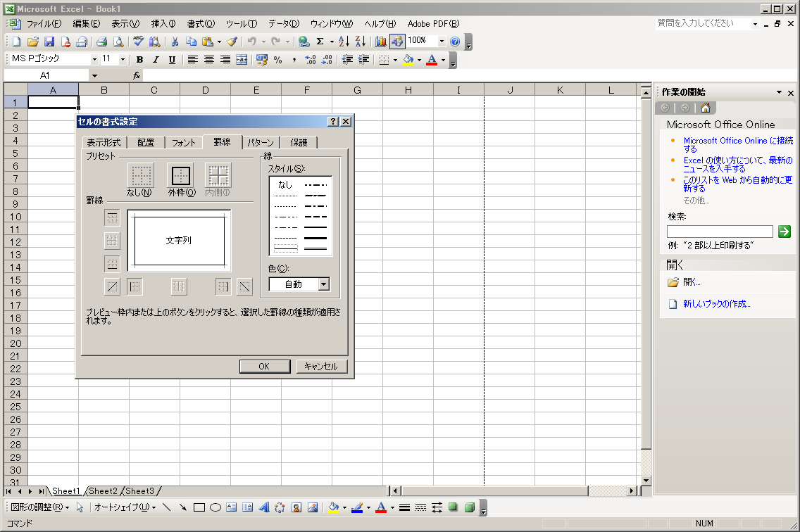The image size is (800, 532).
Task: Toggle the diagonal-down border button in the dialog
Action: pyautogui.click(x=244, y=286)
